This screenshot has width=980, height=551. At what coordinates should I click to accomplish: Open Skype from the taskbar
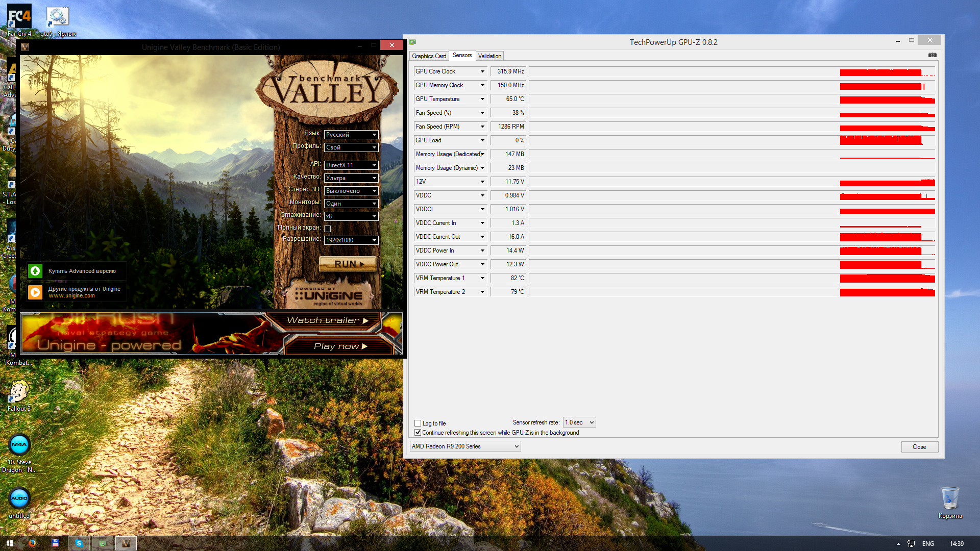(79, 543)
